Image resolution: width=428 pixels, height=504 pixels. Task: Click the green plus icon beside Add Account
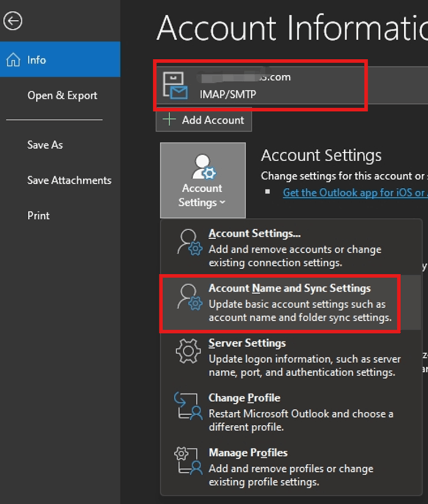(x=169, y=119)
